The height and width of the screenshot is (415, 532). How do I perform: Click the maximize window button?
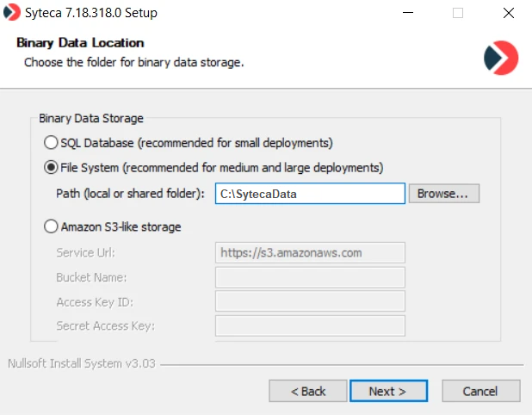(x=457, y=14)
